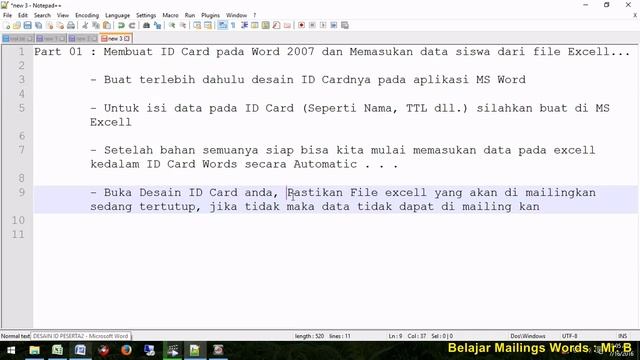
Task: Open the Window menu
Action: pos(236,15)
